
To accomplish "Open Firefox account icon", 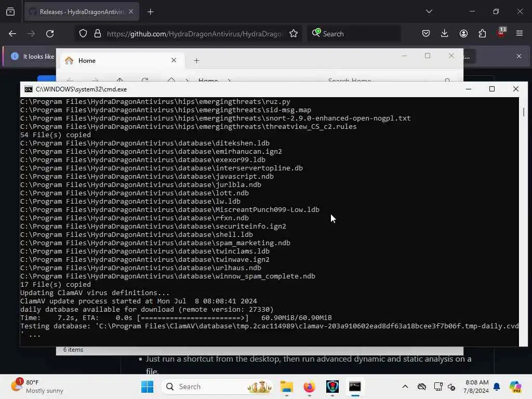I will pyautogui.click(x=463, y=34).
